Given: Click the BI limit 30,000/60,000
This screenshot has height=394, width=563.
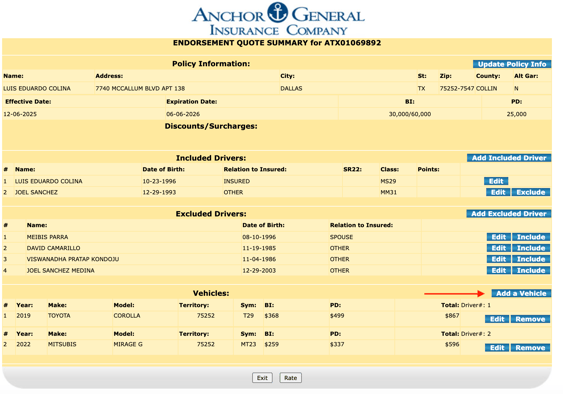Looking at the screenshot, I should point(410,114).
